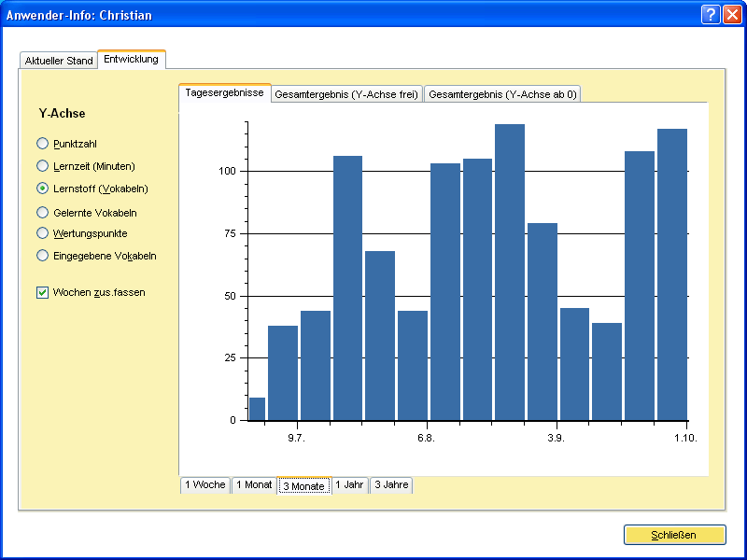Open the Entwicklung tab
747x560 pixels.
131,59
